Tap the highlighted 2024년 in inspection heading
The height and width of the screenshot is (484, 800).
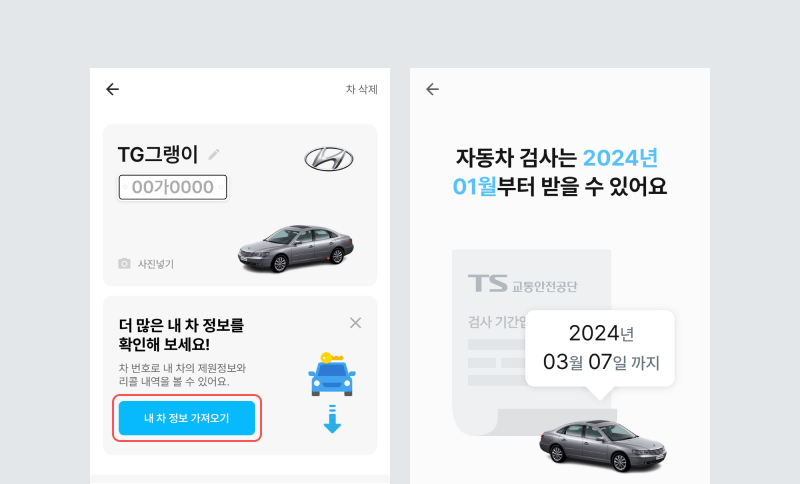coord(620,158)
